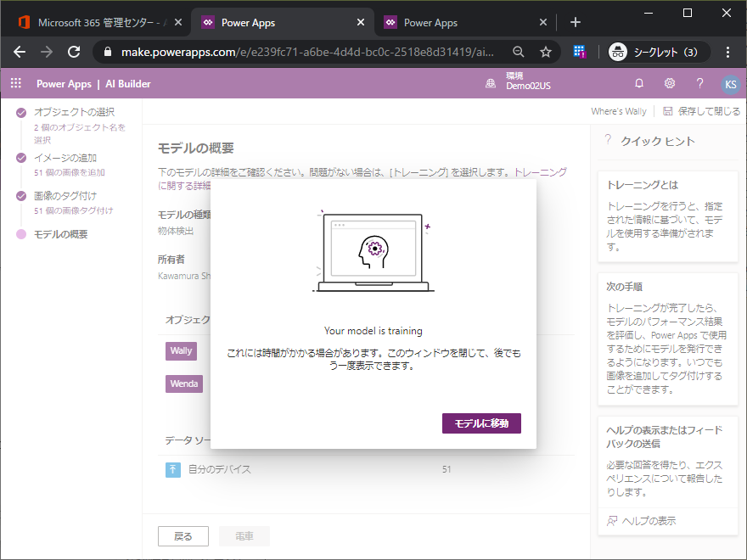Click the padlock site info icon
The image size is (747, 560).
point(108,52)
